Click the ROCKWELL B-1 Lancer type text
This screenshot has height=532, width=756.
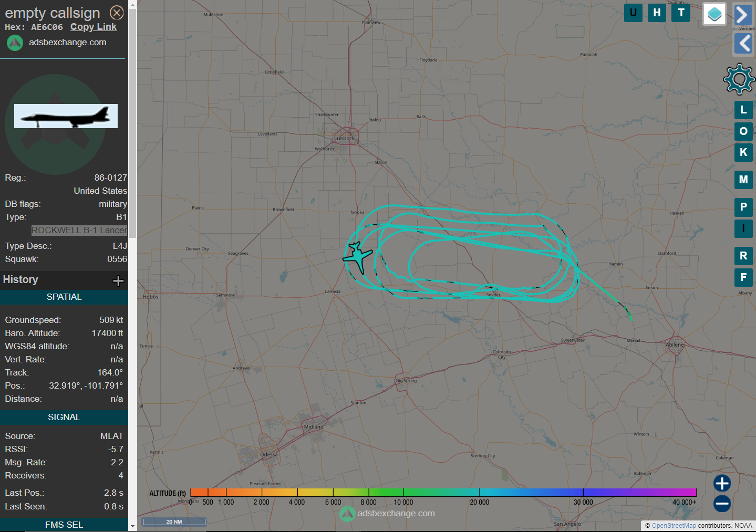point(79,231)
